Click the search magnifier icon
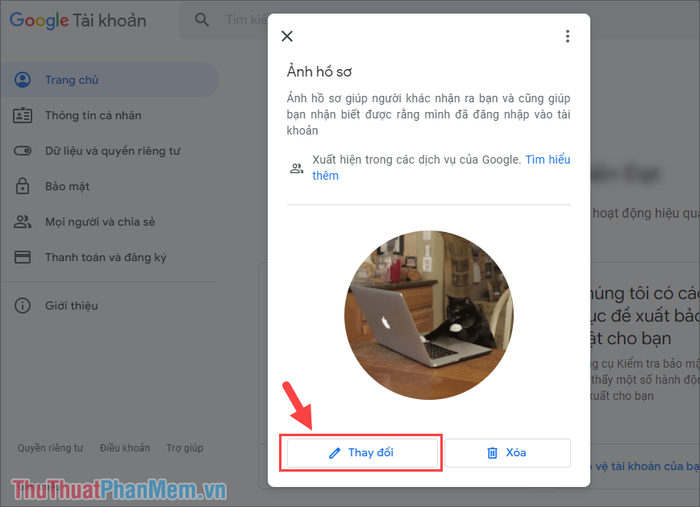The image size is (700, 507). (x=202, y=20)
